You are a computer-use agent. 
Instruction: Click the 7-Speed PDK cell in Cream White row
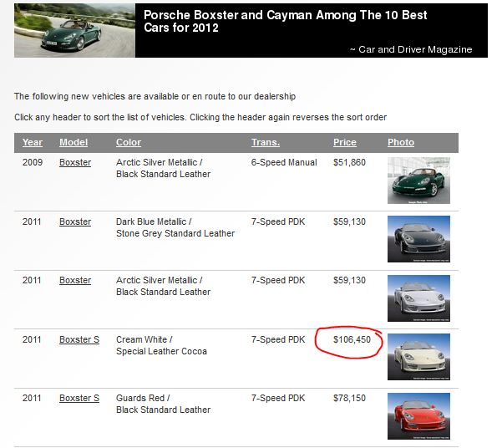tap(278, 339)
